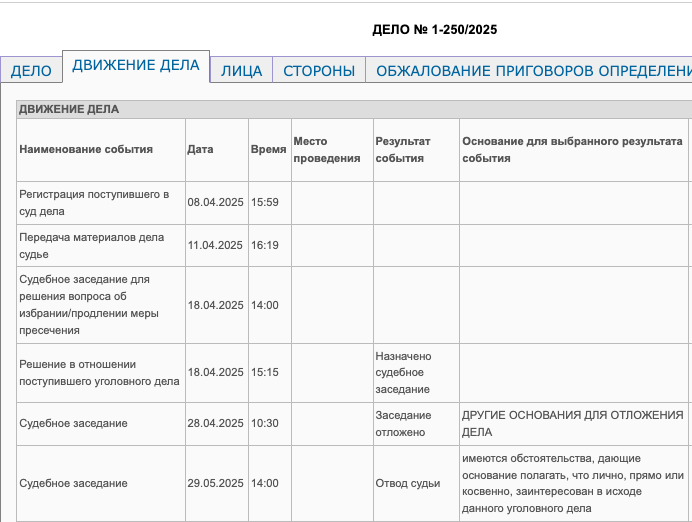
Task: Click Основание для выбранного результата события header
Action: [572, 150]
